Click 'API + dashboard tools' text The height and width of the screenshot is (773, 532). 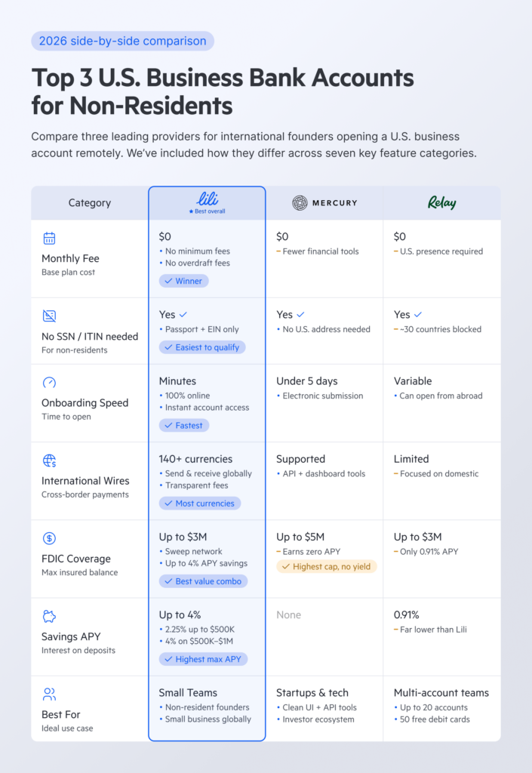324,474
